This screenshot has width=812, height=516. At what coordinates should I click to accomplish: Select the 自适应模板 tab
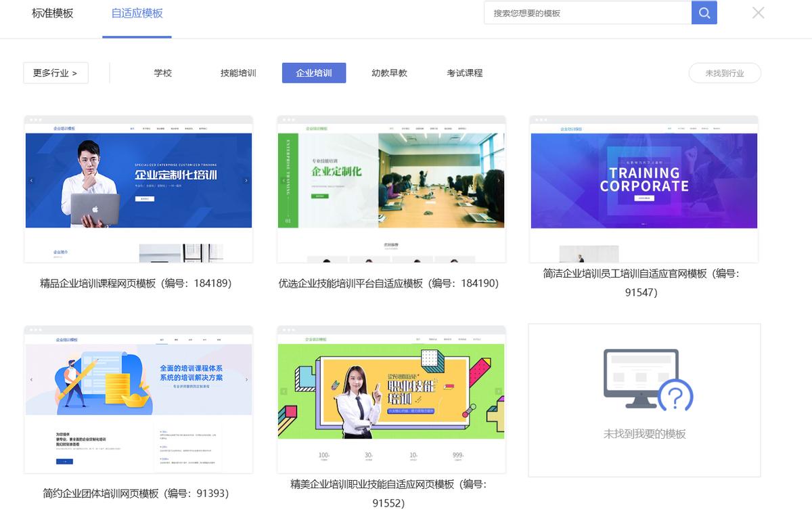tap(137, 14)
